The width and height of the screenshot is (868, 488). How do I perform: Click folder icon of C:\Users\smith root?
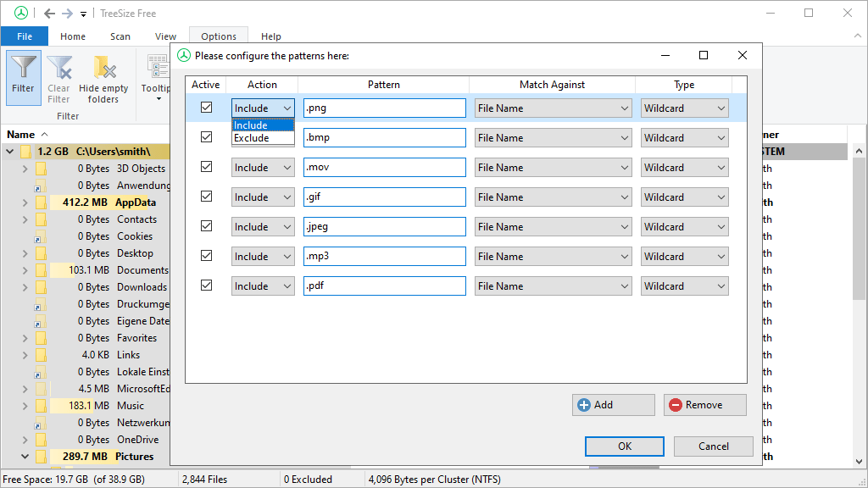(x=26, y=152)
